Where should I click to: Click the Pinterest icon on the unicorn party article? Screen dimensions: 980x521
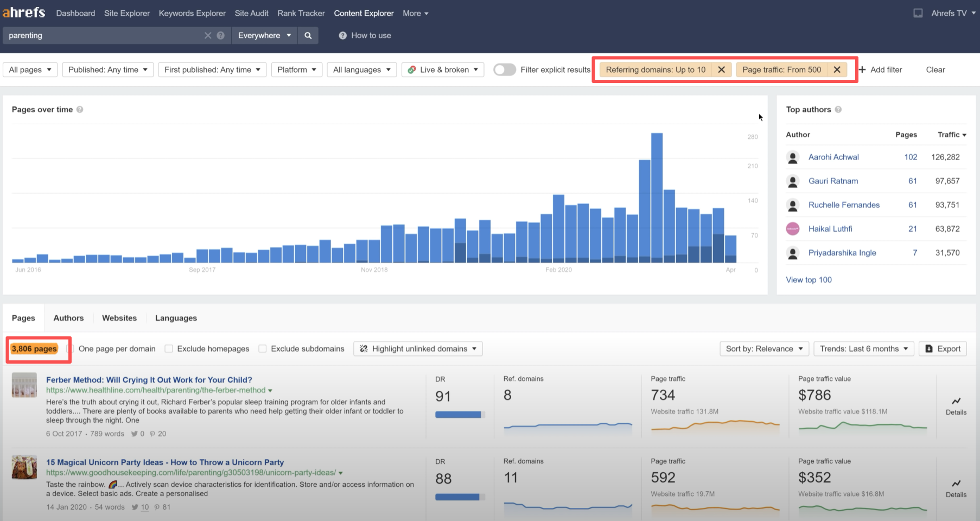pyautogui.click(x=157, y=507)
